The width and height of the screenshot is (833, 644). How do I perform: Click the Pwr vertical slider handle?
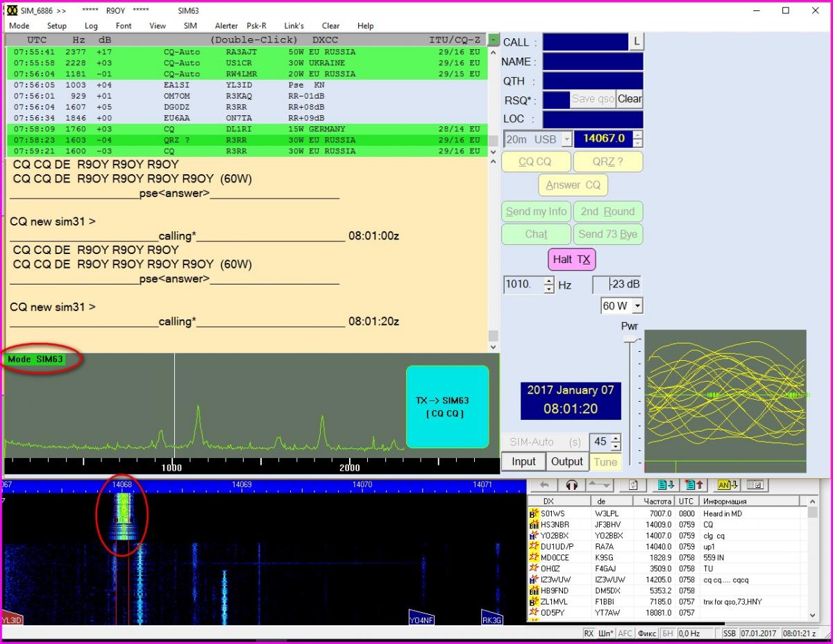click(630, 339)
